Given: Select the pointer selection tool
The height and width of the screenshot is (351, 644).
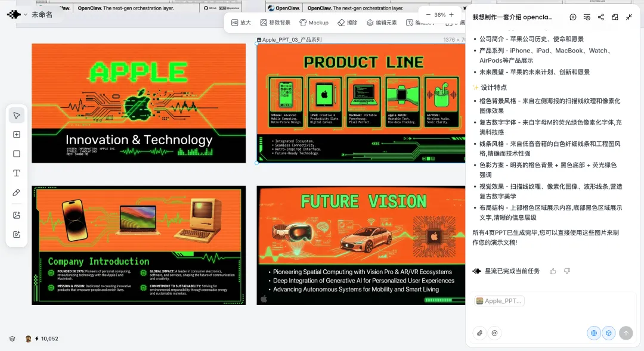Looking at the screenshot, I should [17, 116].
